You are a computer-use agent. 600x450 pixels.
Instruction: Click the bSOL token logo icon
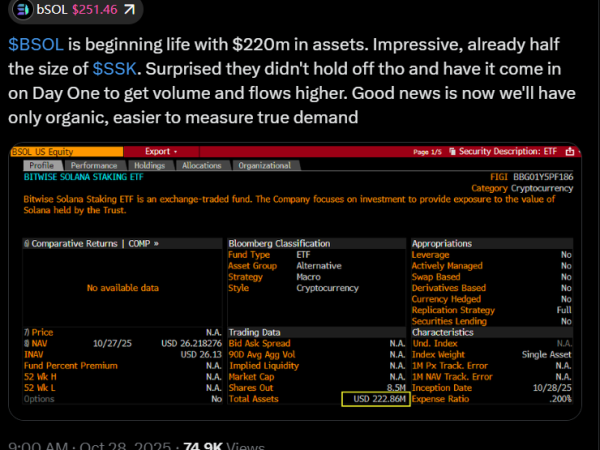pos(23,9)
